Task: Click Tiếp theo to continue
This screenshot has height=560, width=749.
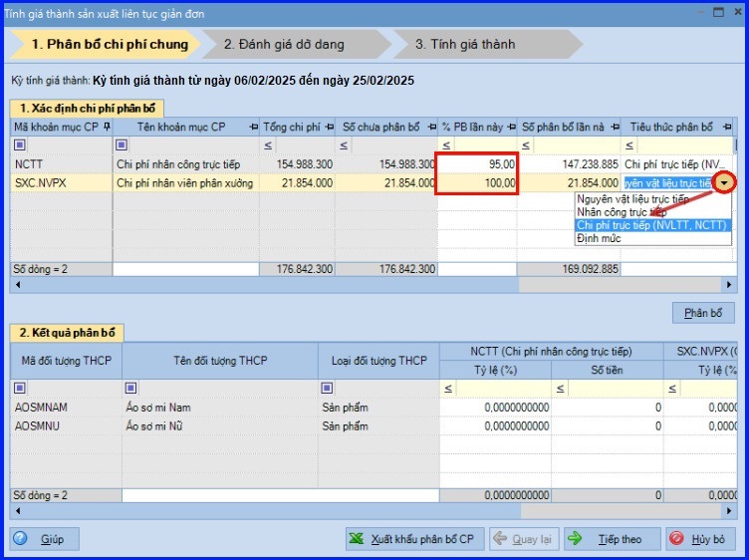Action: 609,539
